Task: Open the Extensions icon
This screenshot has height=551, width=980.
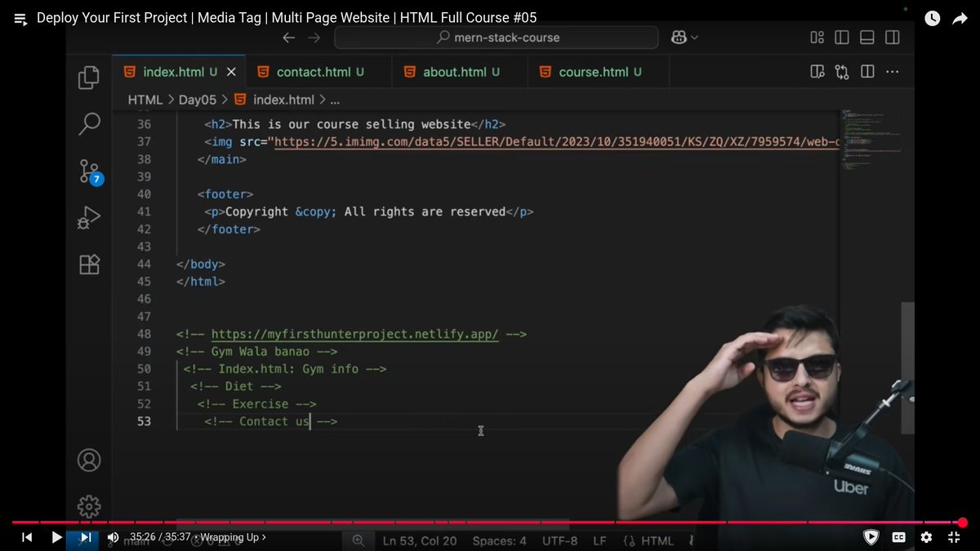Action: 89,264
